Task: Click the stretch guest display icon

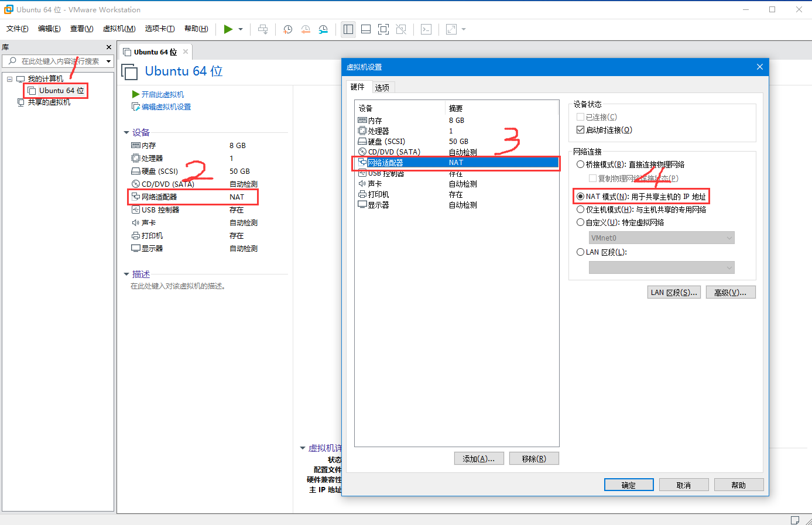Action: (451, 29)
